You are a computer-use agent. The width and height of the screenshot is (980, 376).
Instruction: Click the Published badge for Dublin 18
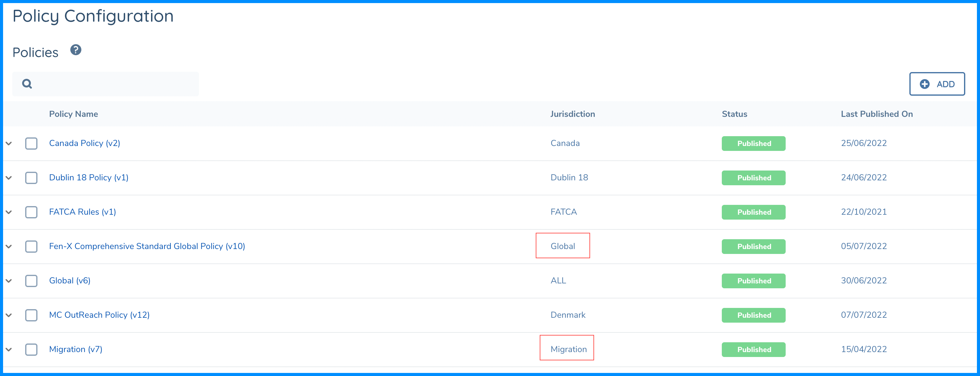click(x=753, y=178)
